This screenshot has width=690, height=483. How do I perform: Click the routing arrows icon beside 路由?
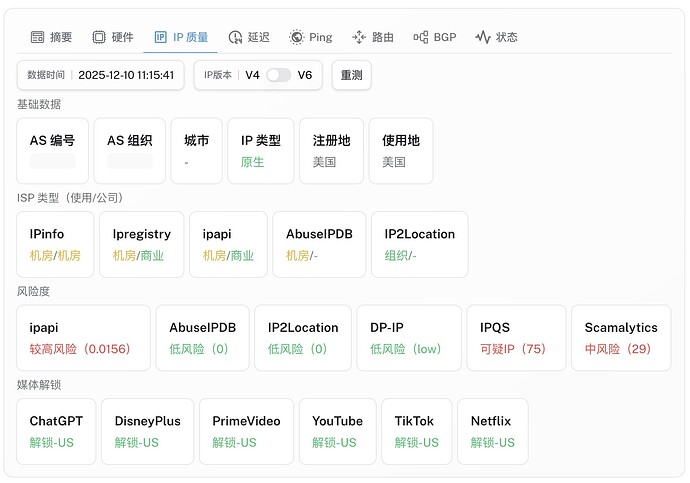coord(359,37)
